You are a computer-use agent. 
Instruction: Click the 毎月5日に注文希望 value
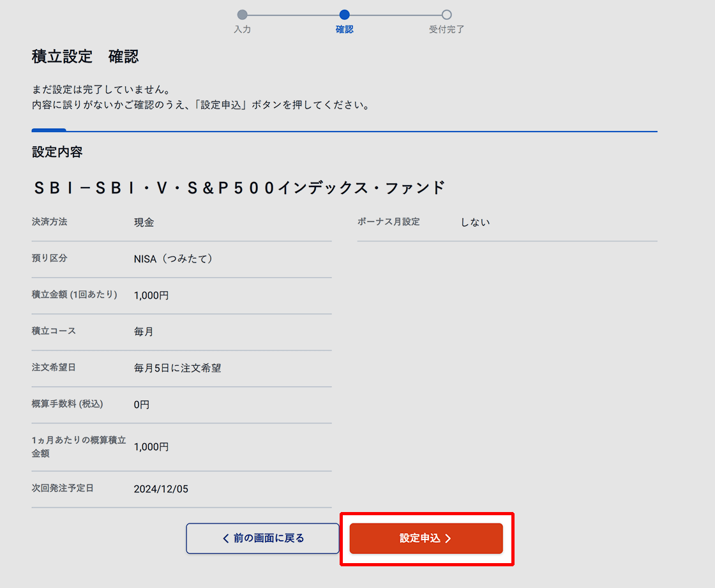177,368
